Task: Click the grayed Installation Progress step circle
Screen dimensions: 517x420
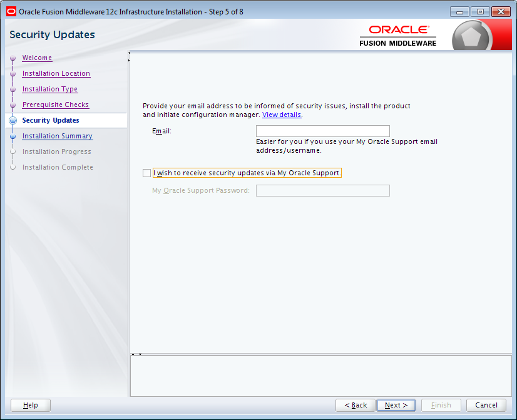Action: (13, 151)
